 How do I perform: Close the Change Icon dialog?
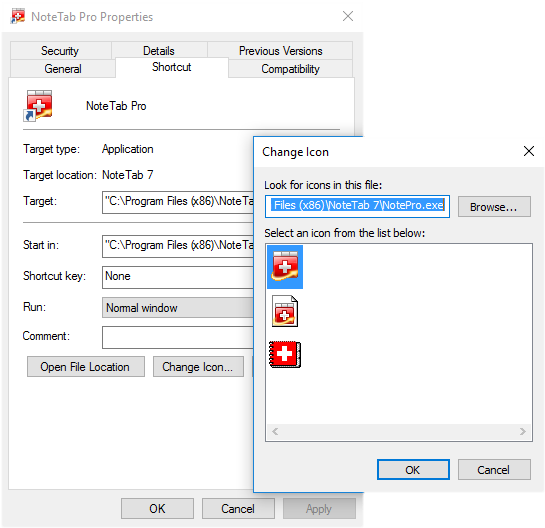(528, 151)
